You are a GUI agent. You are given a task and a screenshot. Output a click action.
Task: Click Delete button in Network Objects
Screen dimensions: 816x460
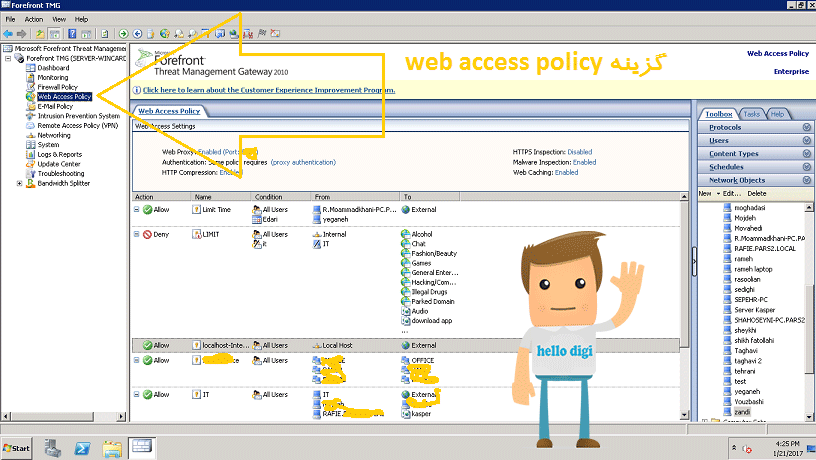click(757, 194)
